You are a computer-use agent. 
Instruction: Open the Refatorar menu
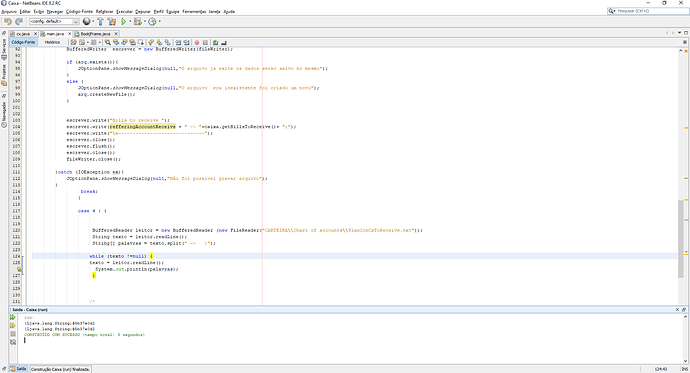pos(104,11)
